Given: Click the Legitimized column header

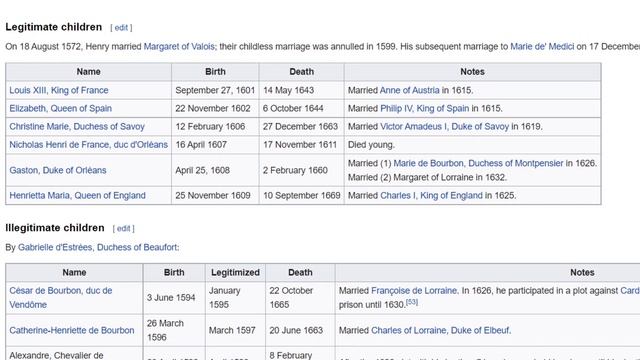Looking at the screenshot, I should (235, 273).
